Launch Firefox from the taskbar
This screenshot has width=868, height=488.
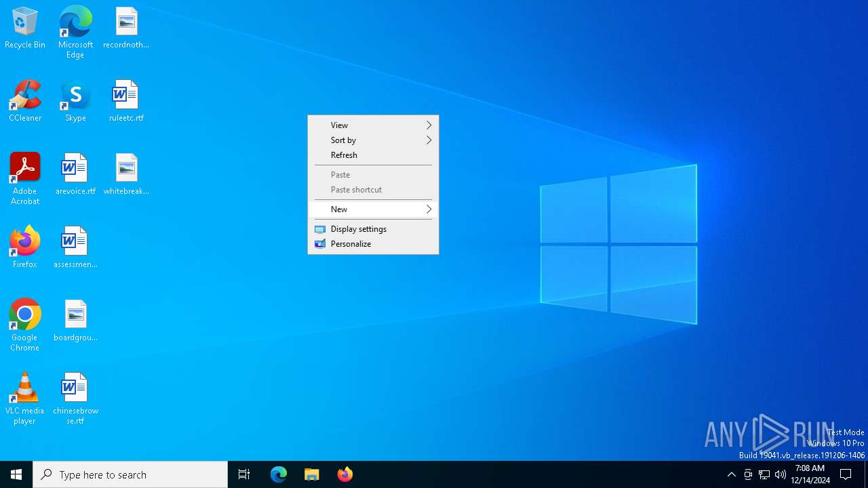[345, 474]
